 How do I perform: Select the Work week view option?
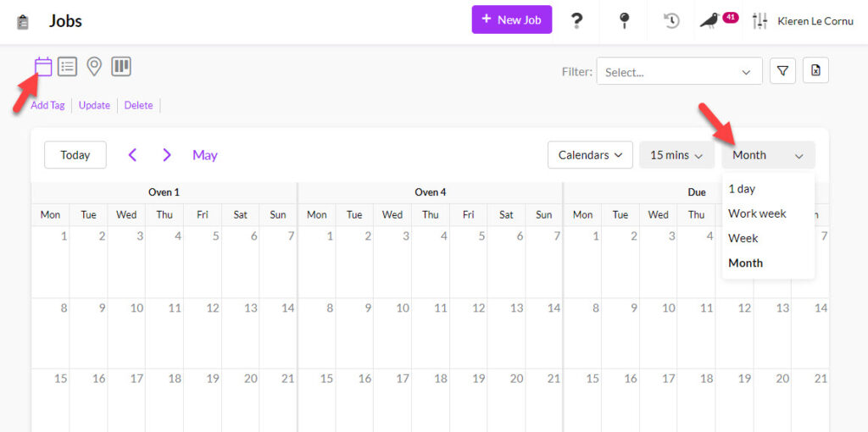click(757, 213)
